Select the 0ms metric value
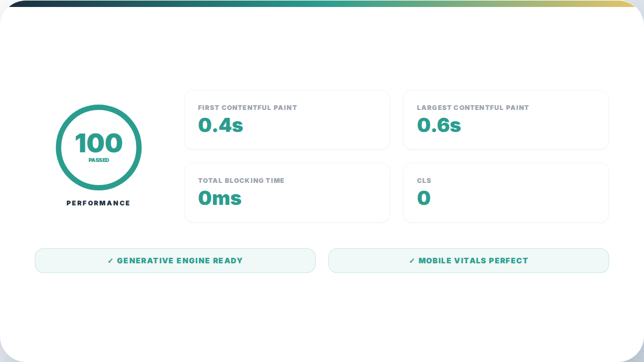 click(x=220, y=198)
